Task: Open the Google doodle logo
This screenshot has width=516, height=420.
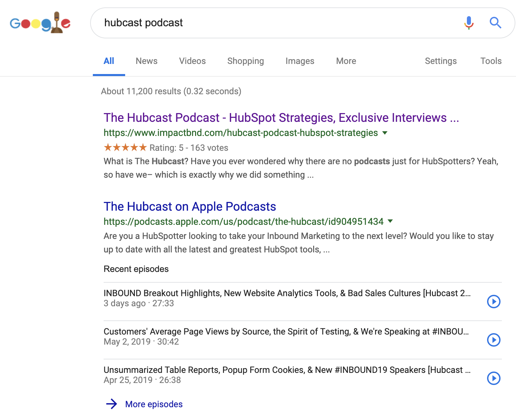Action: (x=40, y=23)
